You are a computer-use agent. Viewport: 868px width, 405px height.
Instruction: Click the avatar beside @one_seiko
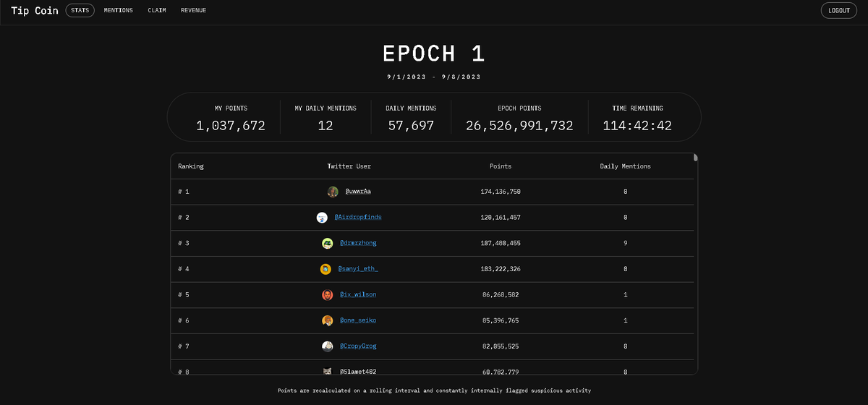tap(327, 320)
